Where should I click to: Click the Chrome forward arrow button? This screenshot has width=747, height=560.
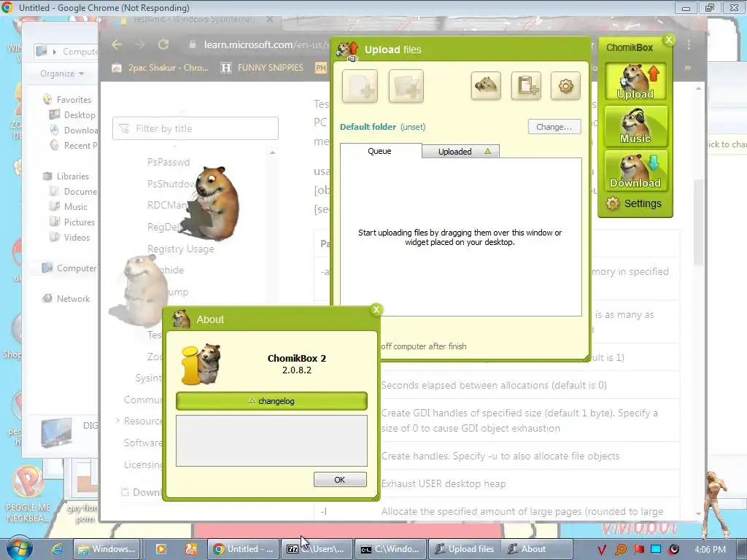point(140,44)
